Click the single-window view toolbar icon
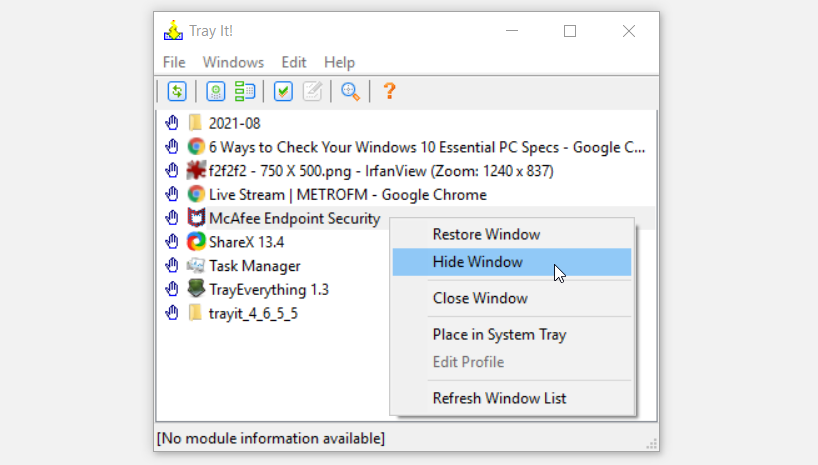 [x=215, y=91]
